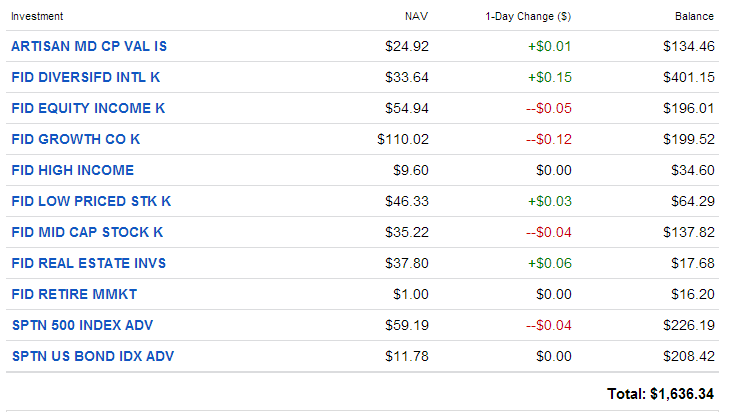Screen dimensions: 730x412
Task: View the FID HIGH INCOME fund
Action: click(x=73, y=170)
